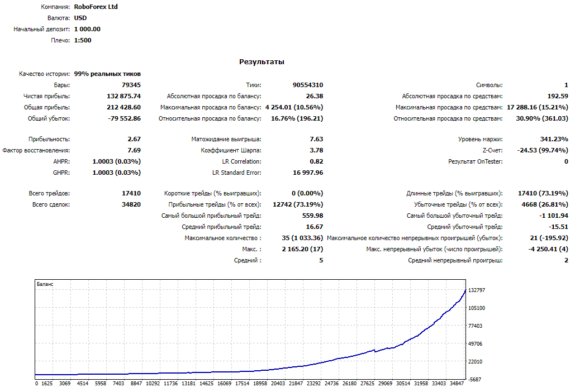Viewport: 575px width, 392px height.
Task: Click max consecutive wins 35 (1 033.36)
Action: point(302,238)
